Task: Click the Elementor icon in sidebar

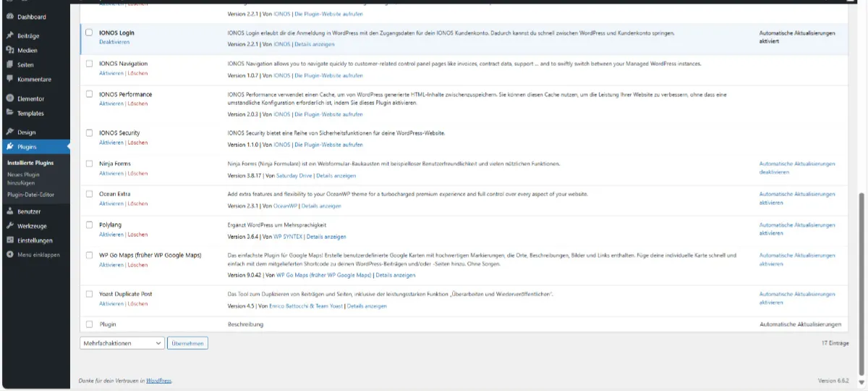Action: [9, 98]
